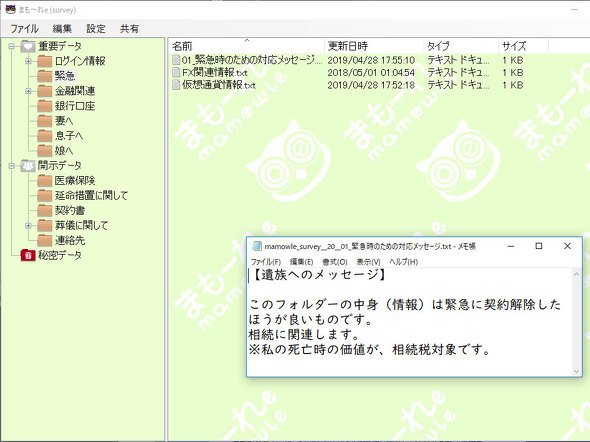Click the date 2019/04/28 17:55:10 cell
The image size is (590, 442).
click(x=371, y=60)
